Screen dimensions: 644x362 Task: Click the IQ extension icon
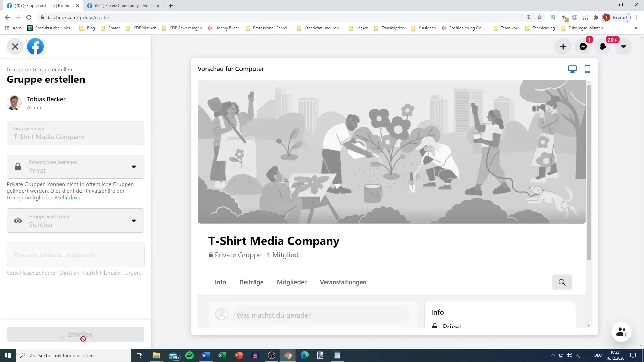553,17
